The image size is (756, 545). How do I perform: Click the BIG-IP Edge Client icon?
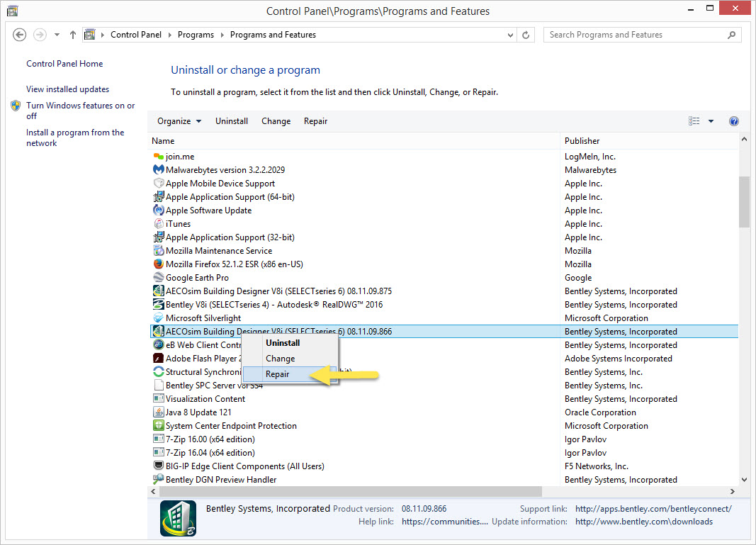(x=158, y=466)
